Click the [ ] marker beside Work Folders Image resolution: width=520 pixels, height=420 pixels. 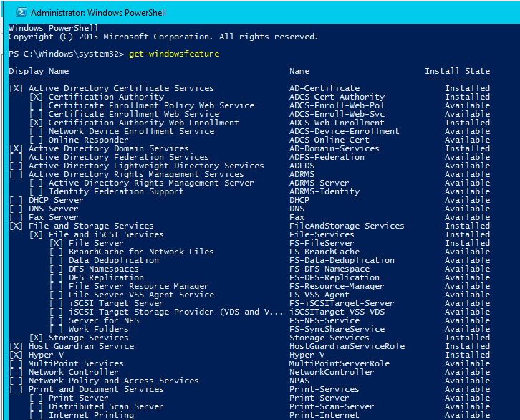[56, 329]
